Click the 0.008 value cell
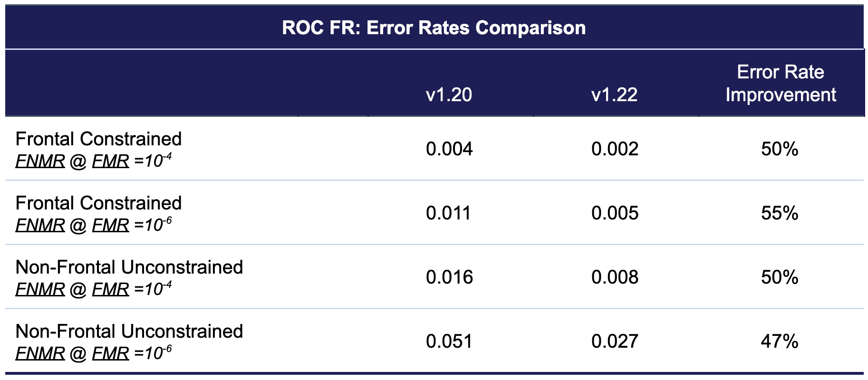 point(615,277)
